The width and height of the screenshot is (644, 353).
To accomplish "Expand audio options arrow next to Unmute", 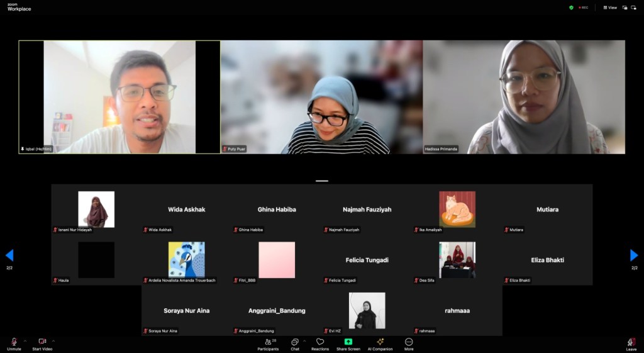I will 25,340.
